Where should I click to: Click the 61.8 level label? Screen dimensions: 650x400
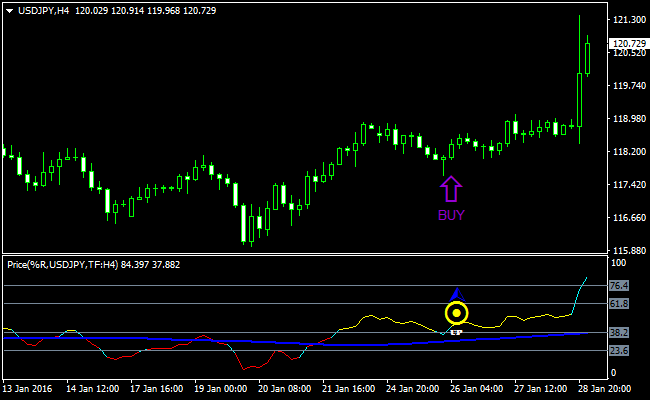619,303
